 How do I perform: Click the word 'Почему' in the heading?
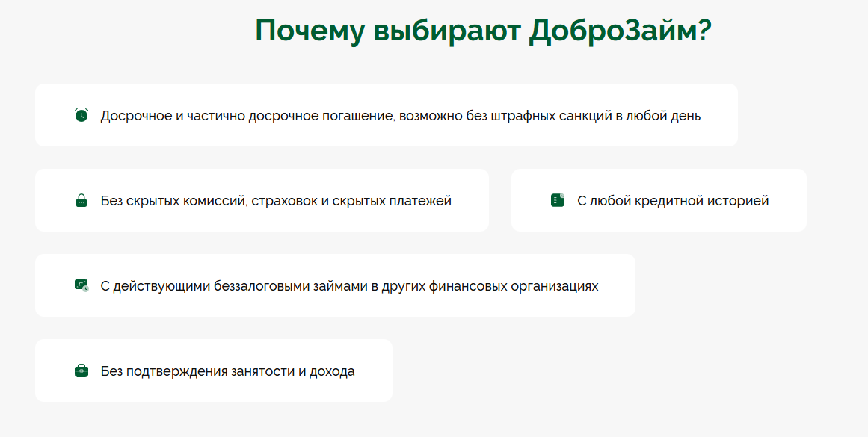(310, 31)
